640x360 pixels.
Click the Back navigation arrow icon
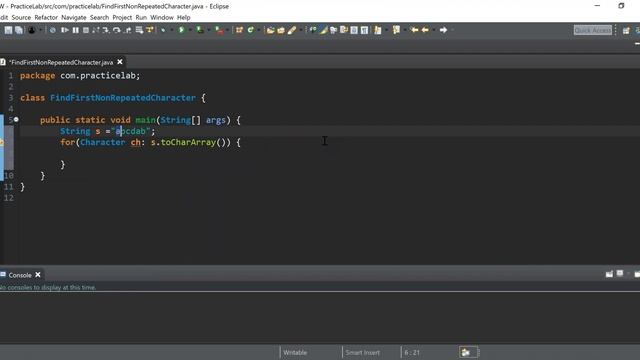(x=425, y=30)
